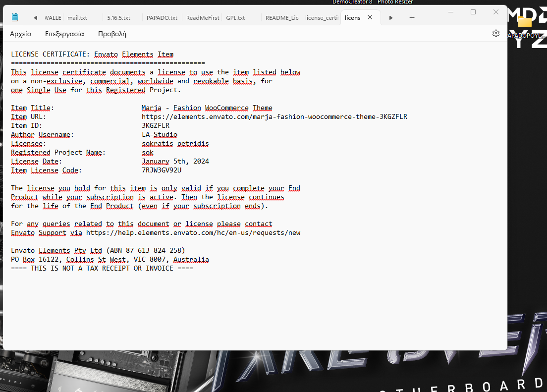Click the registered project name sok

[148, 153]
